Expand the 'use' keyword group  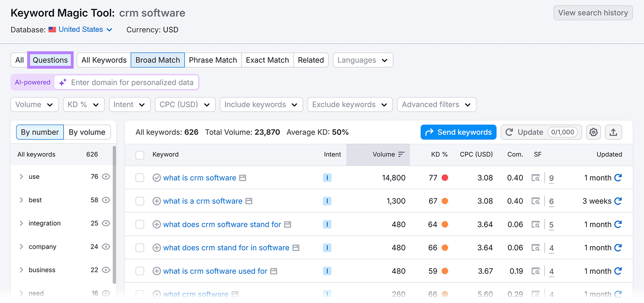point(21,176)
